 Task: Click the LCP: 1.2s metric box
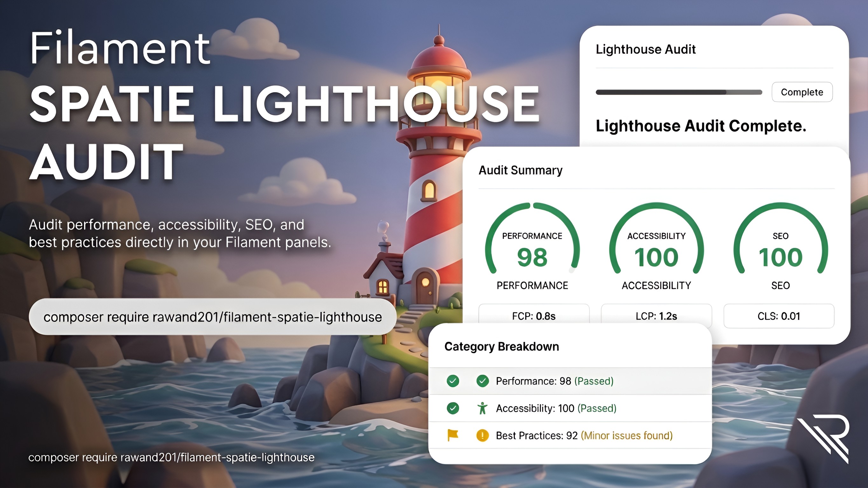(x=656, y=314)
